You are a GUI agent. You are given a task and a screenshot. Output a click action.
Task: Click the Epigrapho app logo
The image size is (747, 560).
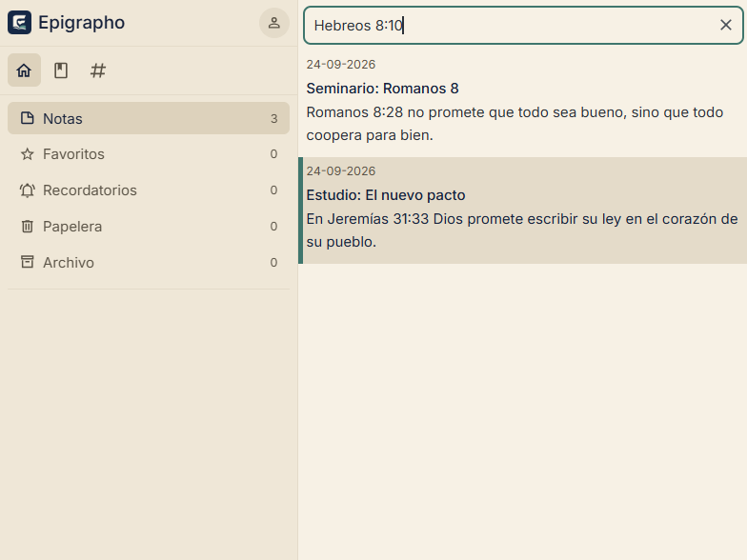19,23
